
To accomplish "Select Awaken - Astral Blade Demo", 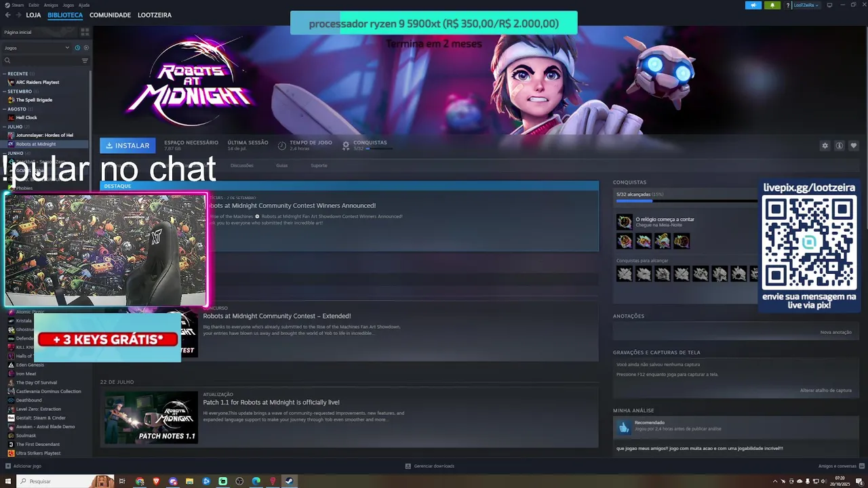I will tap(45, 426).
